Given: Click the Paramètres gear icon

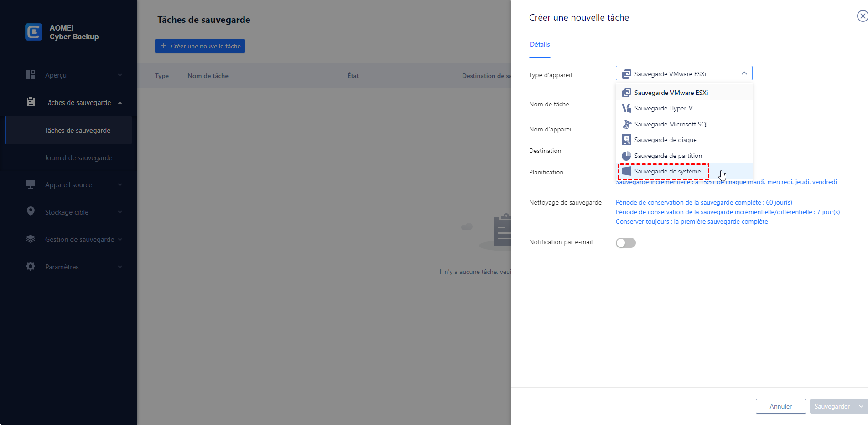Looking at the screenshot, I should click(x=31, y=266).
